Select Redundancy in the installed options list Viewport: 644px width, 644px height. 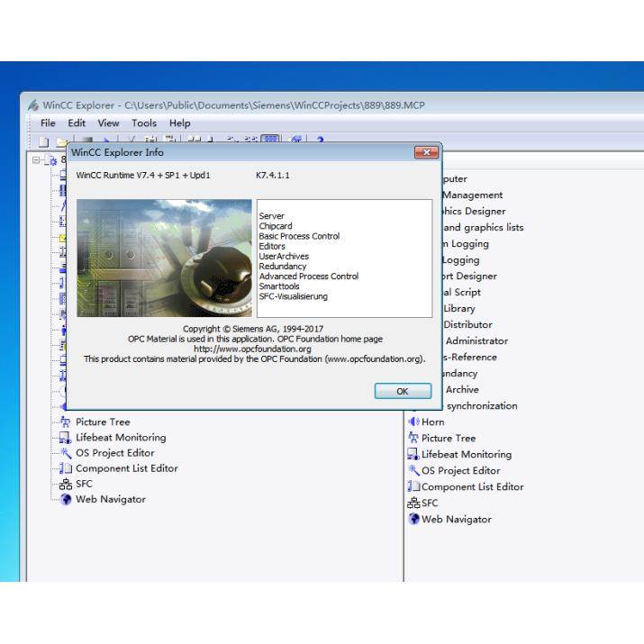click(283, 266)
